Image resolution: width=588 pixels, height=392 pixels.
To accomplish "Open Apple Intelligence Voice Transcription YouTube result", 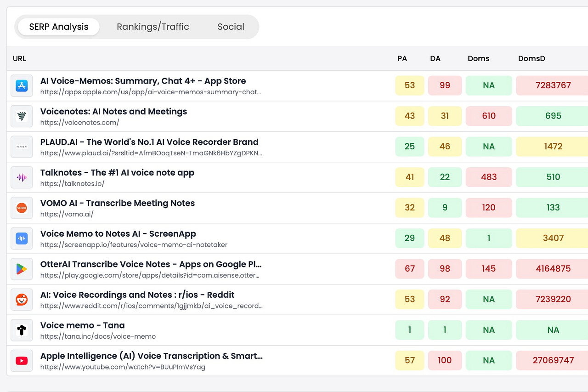I will pos(152,356).
